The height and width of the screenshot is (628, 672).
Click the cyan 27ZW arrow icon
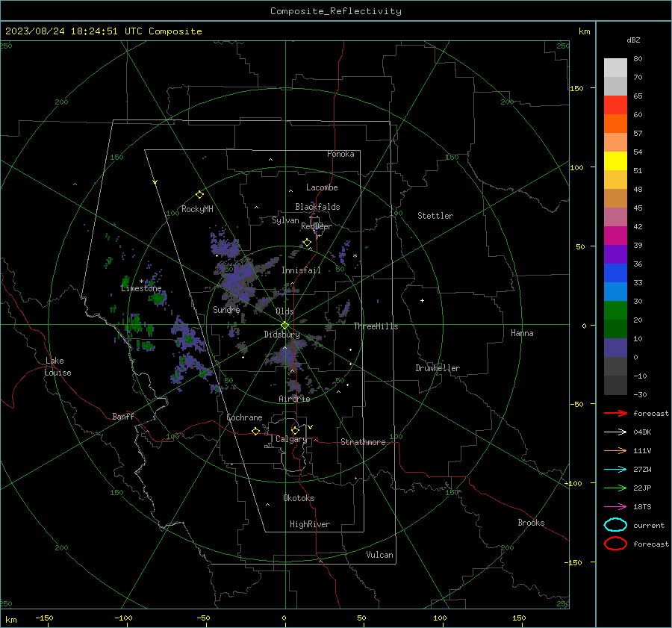pos(615,470)
